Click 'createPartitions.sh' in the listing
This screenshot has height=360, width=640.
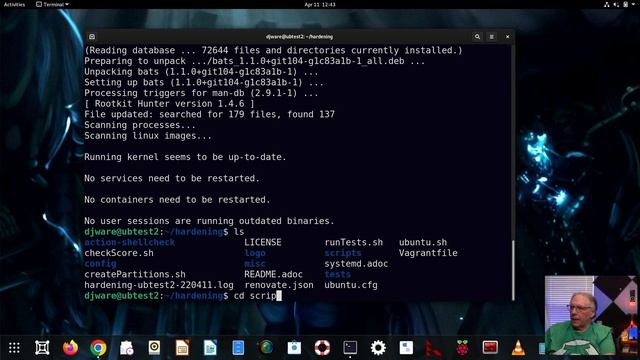pyautogui.click(x=135, y=274)
